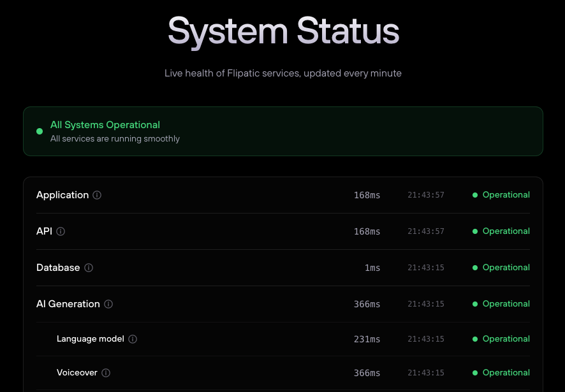Click the Database 1ms latency value
The height and width of the screenshot is (392, 565).
[x=372, y=268]
